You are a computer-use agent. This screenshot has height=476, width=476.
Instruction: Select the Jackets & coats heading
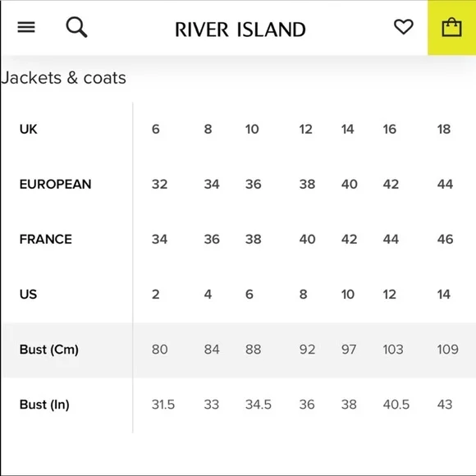tap(63, 78)
